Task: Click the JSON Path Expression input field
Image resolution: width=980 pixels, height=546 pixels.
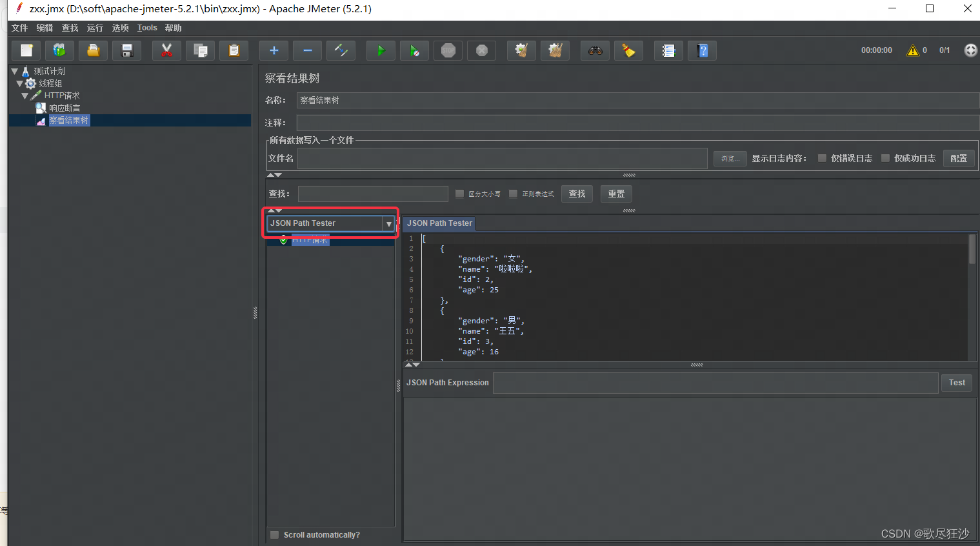Action: (x=715, y=383)
